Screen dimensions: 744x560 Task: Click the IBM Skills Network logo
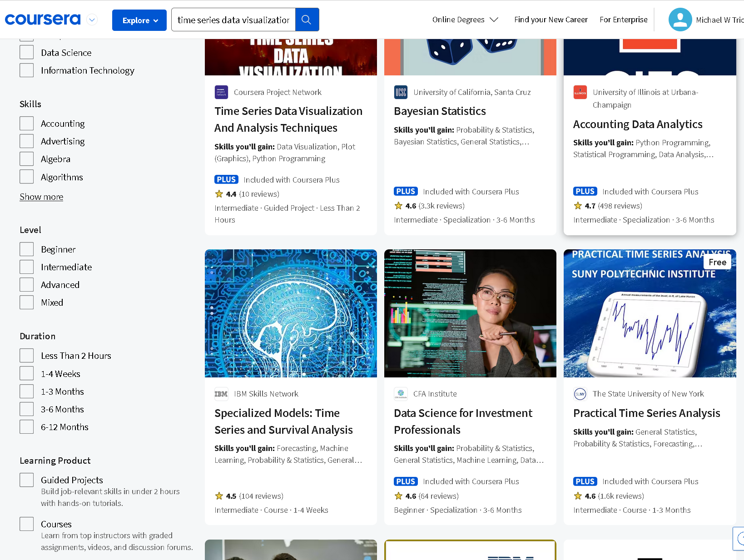[221, 394]
